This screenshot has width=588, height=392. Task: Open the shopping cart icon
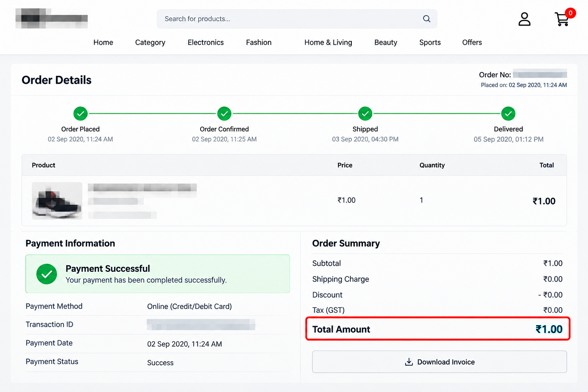(562, 19)
